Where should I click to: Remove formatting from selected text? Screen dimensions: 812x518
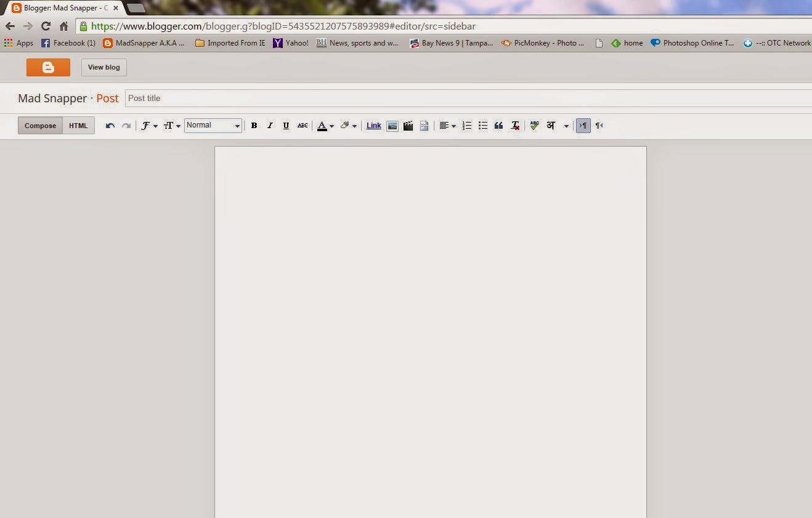point(516,126)
